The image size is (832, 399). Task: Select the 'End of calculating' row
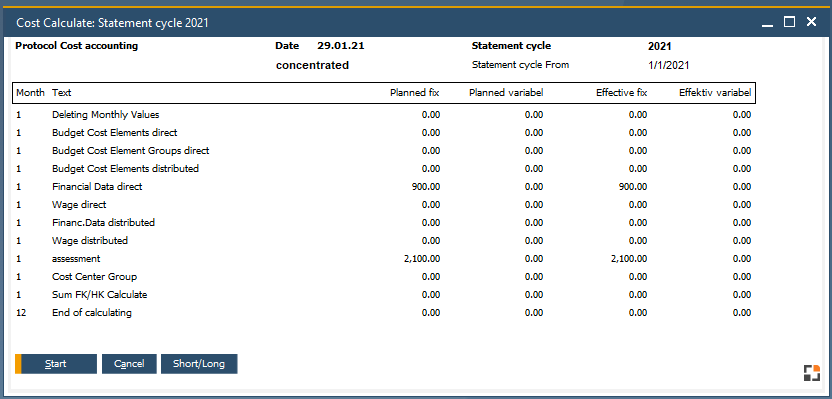tap(383, 313)
